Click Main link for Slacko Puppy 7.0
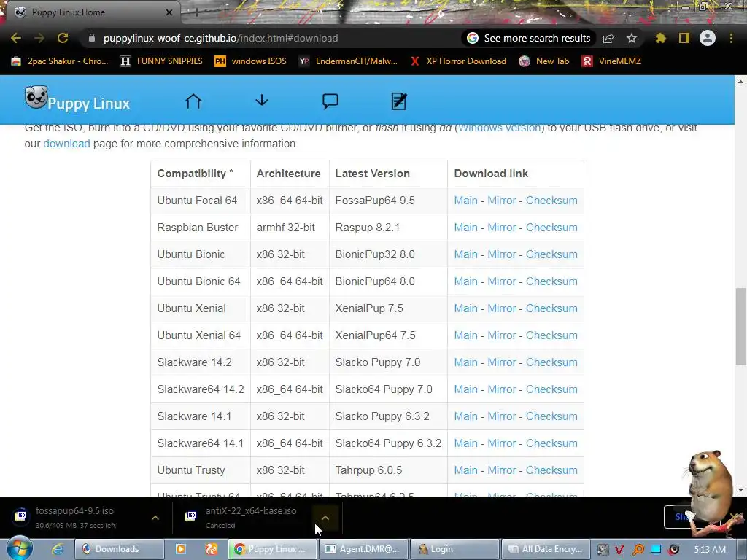The height and width of the screenshot is (560, 747). tap(465, 362)
